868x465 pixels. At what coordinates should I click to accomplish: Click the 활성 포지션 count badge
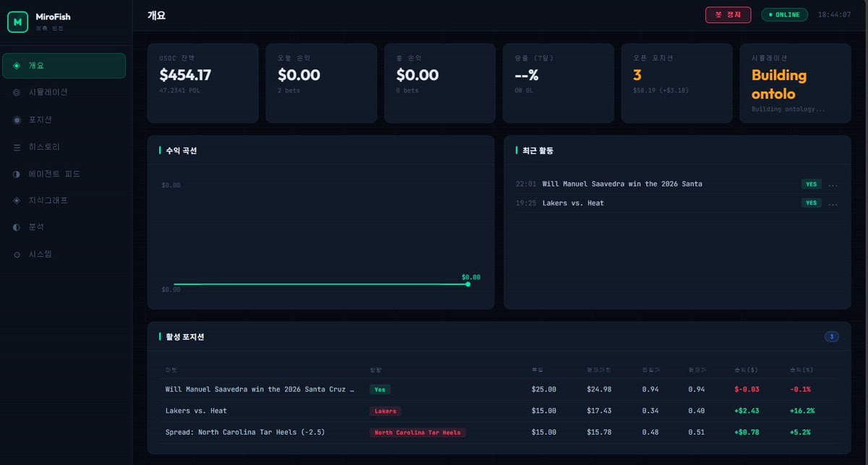831,336
